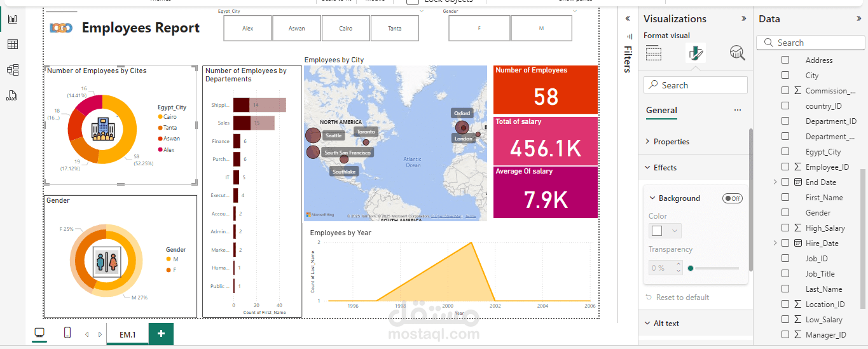Collapse the Background card

(x=652, y=198)
